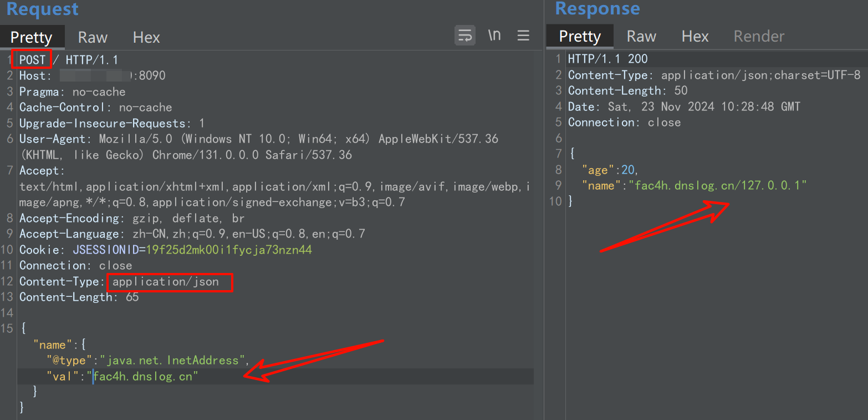This screenshot has width=868, height=420.
Task: Click the Accept-Encoding header value
Action: click(x=188, y=218)
